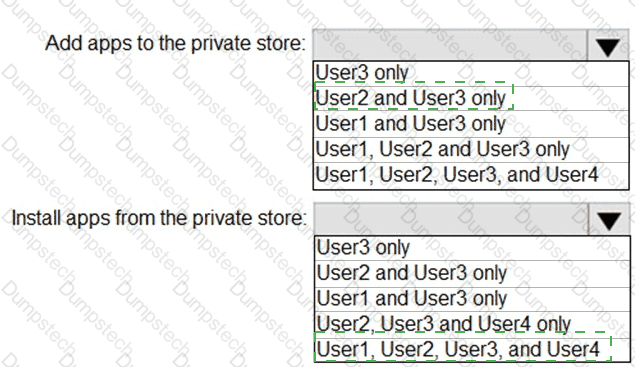
Task: Select 'User3 only' in Add apps list
Action: (x=471, y=73)
